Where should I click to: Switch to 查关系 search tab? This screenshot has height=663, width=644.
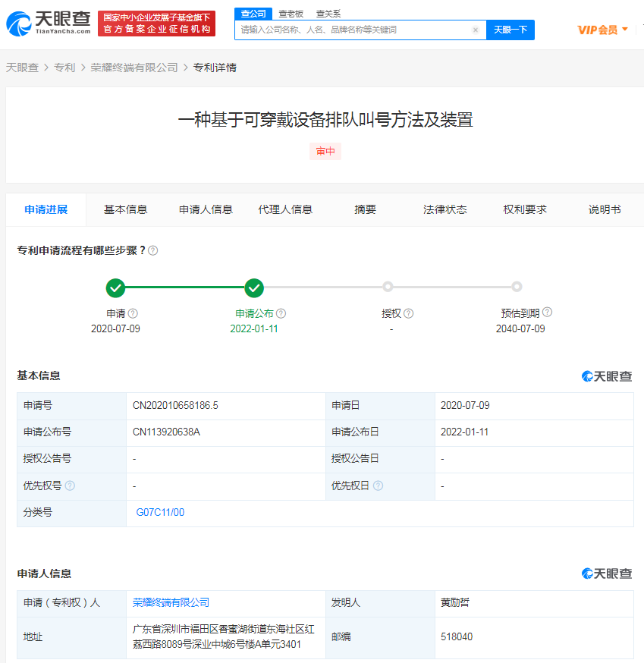[328, 14]
